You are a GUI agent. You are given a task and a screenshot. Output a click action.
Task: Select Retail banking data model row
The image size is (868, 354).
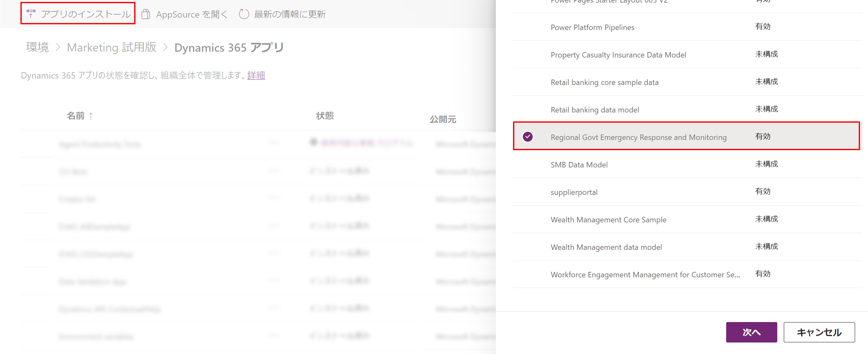[687, 110]
